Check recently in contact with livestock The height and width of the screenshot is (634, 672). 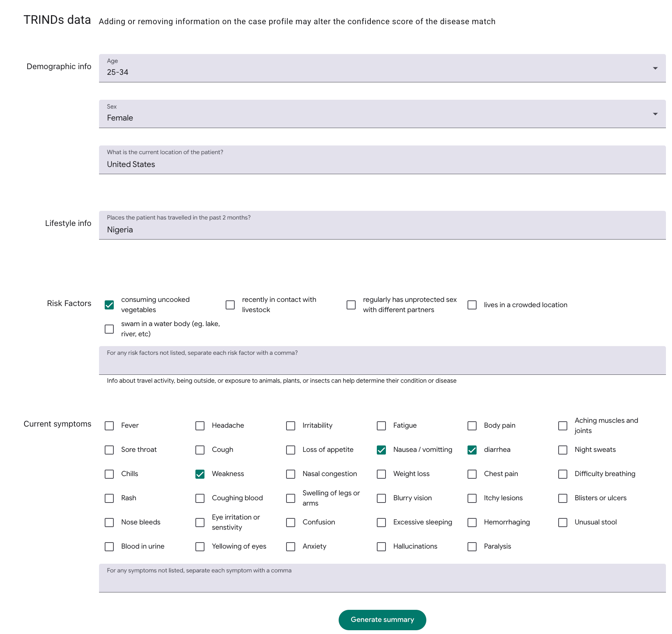pyautogui.click(x=230, y=305)
